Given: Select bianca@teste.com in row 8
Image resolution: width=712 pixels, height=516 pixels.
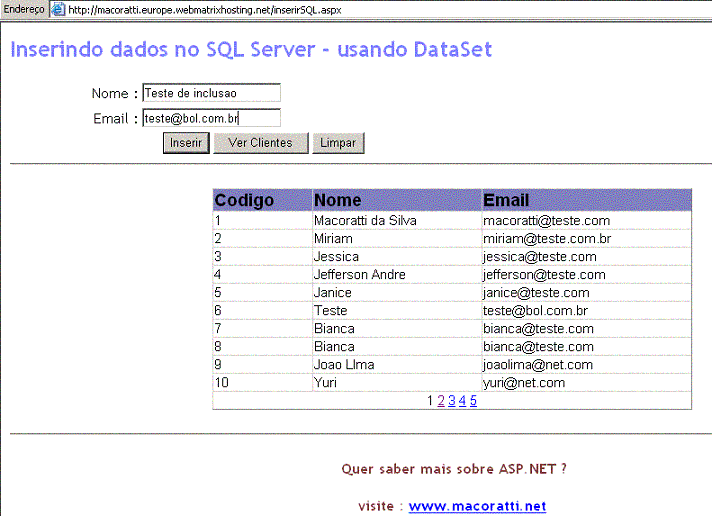Looking at the screenshot, I should 586,347.
